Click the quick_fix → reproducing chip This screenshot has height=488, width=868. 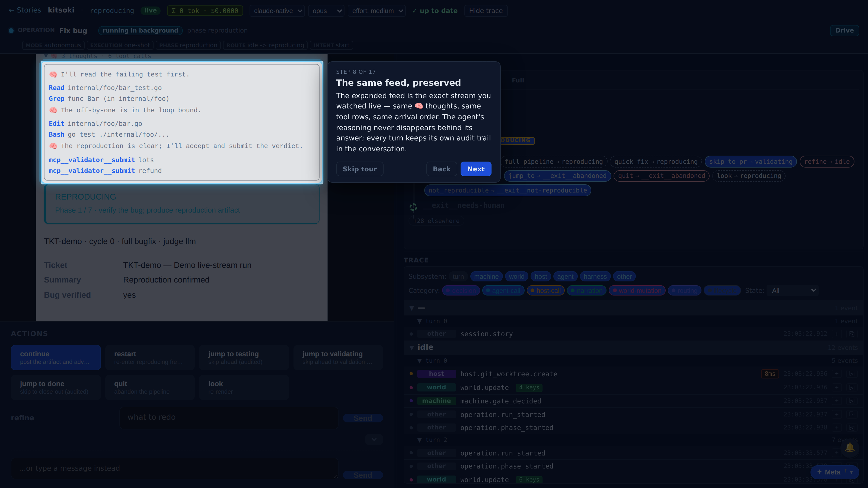pyautogui.click(x=656, y=162)
